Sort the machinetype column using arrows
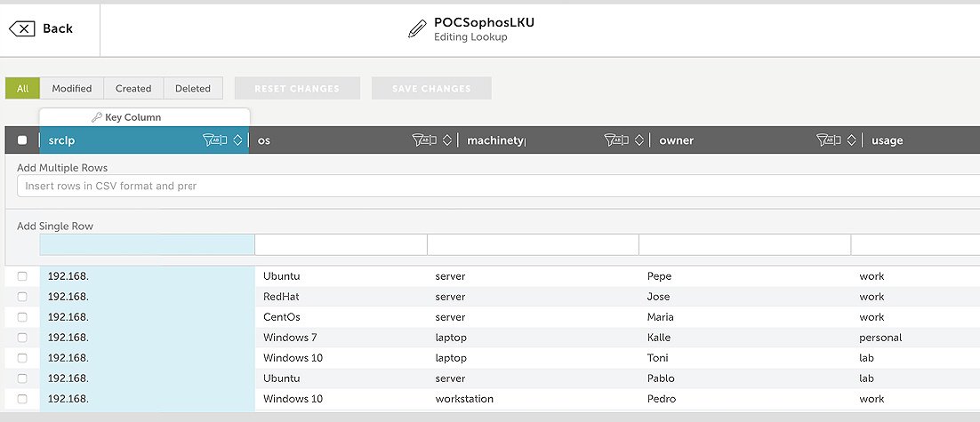 coord(639,140)
